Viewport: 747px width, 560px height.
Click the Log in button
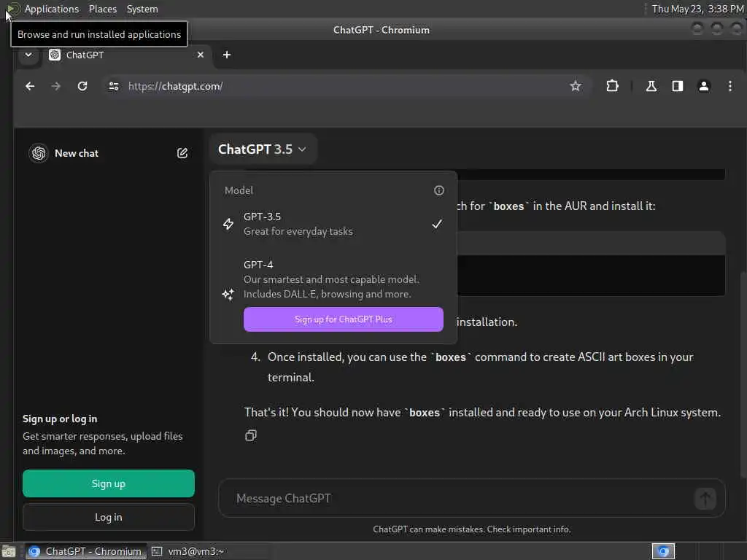[109, 517]
